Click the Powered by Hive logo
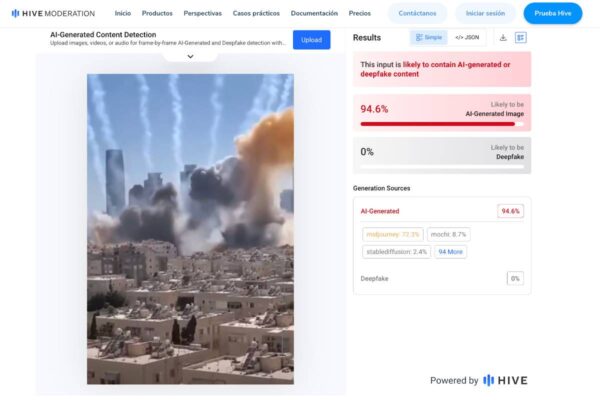Viewport: 600px width, 400px height. [x=505, y=380]
